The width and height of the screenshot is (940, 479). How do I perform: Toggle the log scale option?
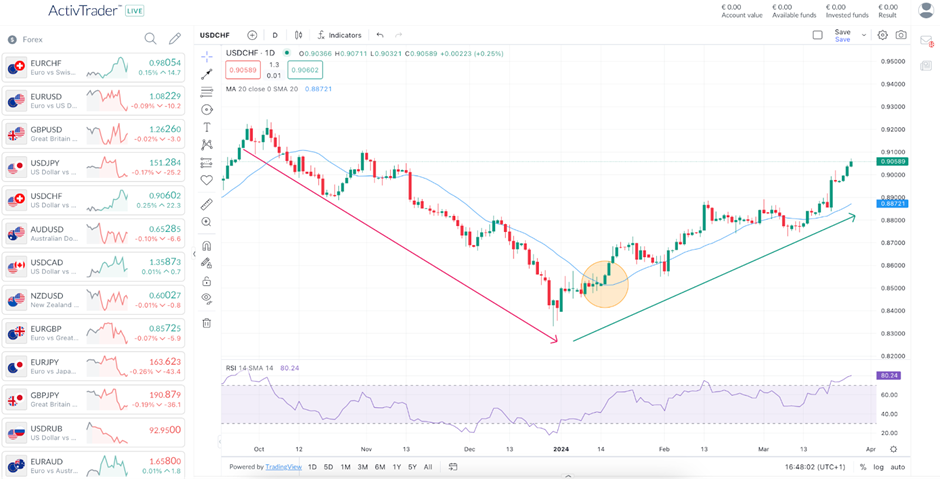tap(878, 467)
